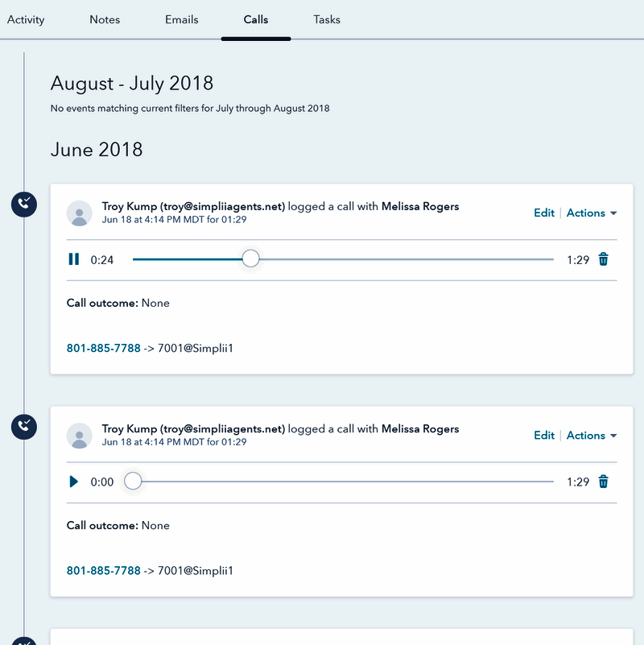Select the inbound call icon beside the second entry
The image size is (644, 645).
tap(23, 427)
